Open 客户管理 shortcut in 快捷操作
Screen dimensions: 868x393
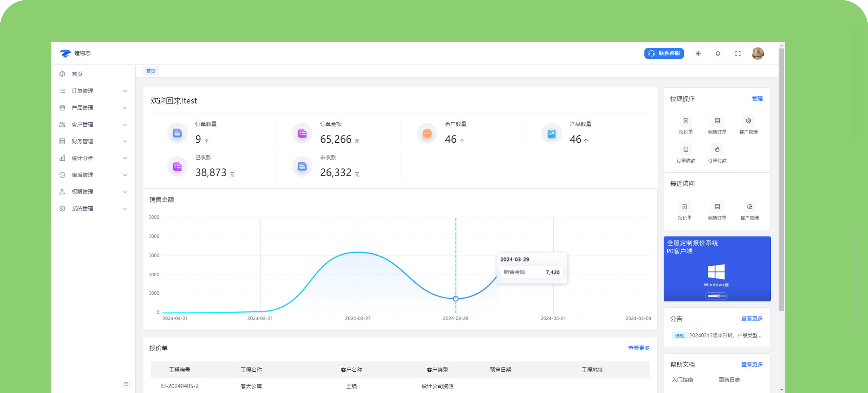pos(748,125)
